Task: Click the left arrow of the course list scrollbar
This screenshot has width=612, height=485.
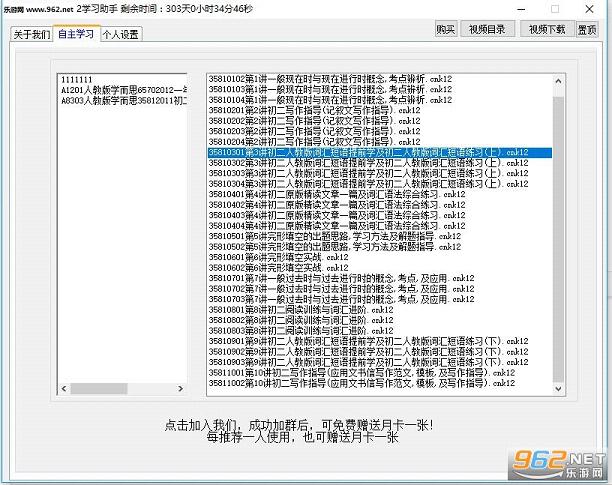Action: click(x=64, y=389)
